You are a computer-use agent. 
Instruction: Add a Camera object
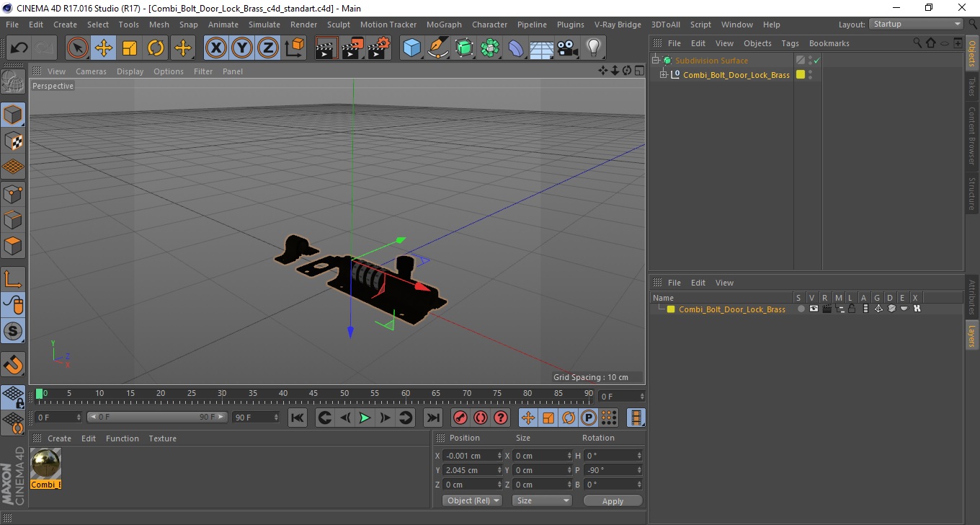click(568, 48)
